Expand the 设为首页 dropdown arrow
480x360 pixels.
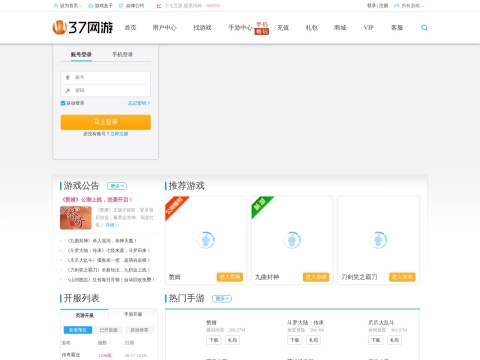[80, 6]
